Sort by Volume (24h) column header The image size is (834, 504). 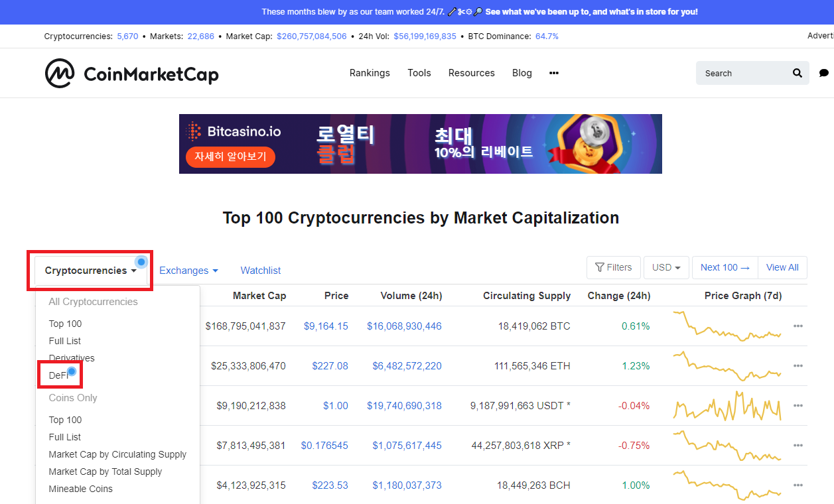(411, 296)
